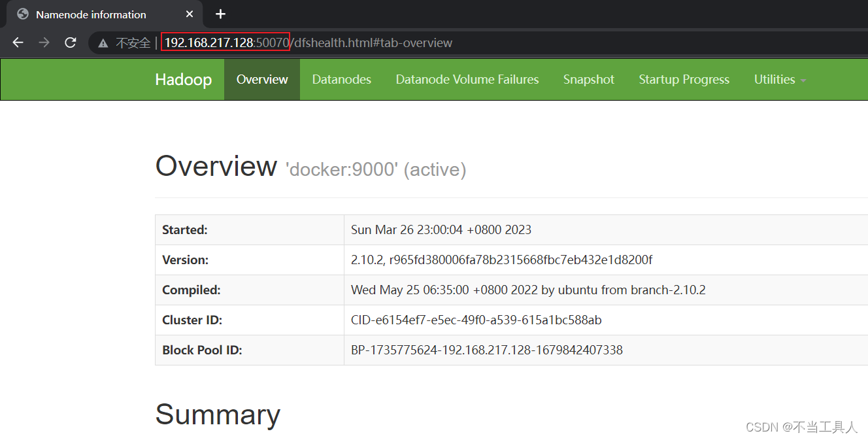Screen dimensions: 868x440
Task: Click the Summary heading
Action: tap(218, 415)
